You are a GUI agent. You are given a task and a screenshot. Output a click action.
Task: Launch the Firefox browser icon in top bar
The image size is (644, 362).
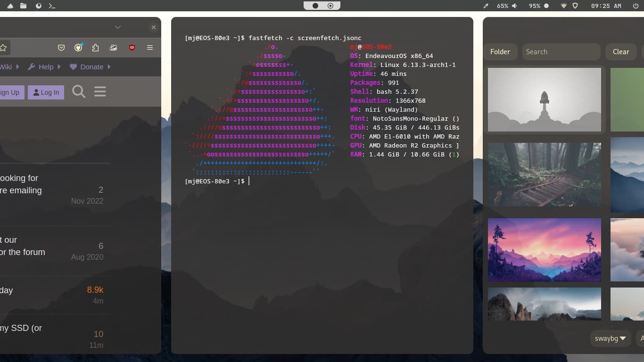tap(38, 6)
